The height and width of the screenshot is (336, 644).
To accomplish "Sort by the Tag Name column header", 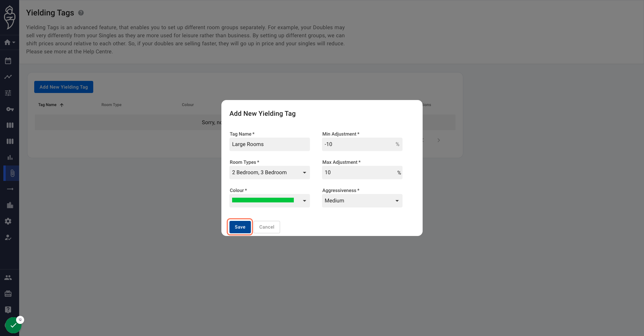I will pyautogui.click(x=51, y=105).
